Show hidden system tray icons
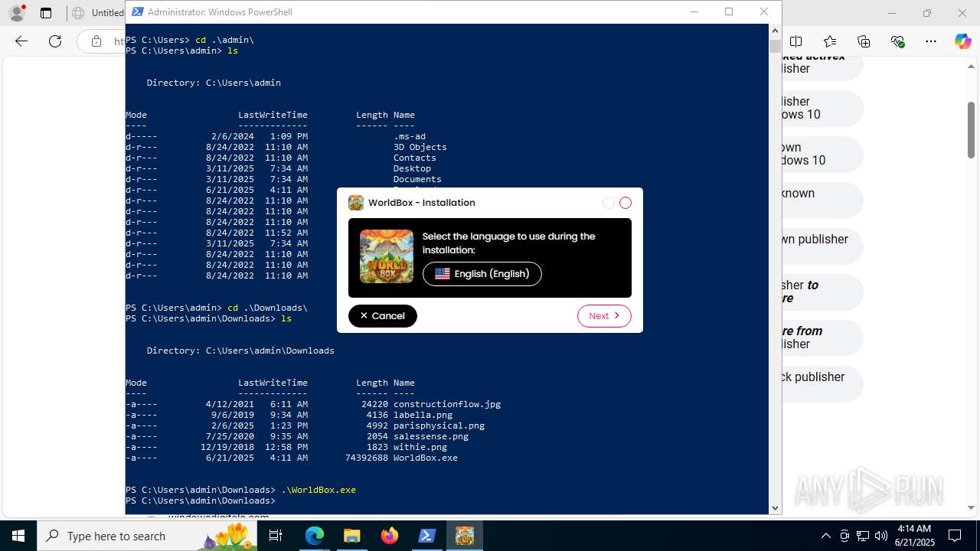Image resolution: width=980 pixels, height=551 pixels. pos(825,536)
